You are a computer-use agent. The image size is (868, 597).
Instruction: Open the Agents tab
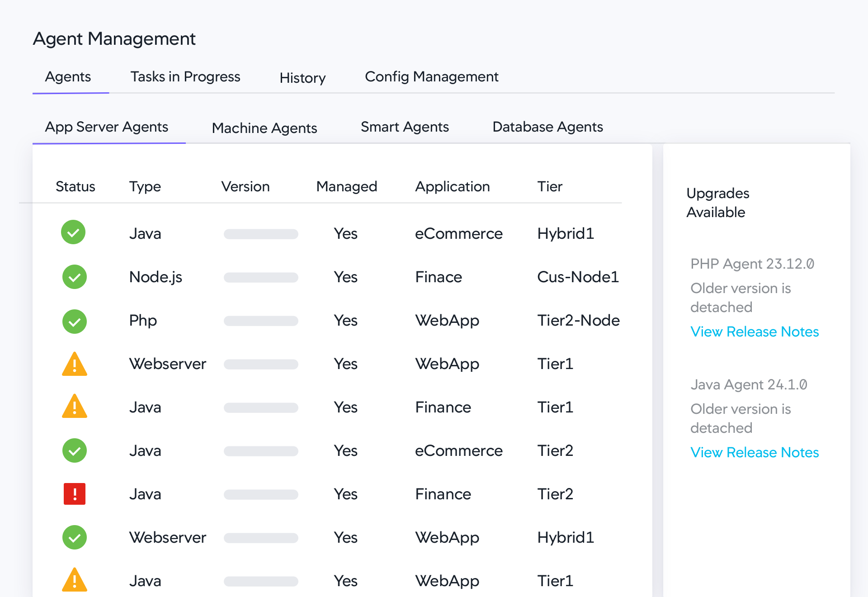[x=68, y=77]
